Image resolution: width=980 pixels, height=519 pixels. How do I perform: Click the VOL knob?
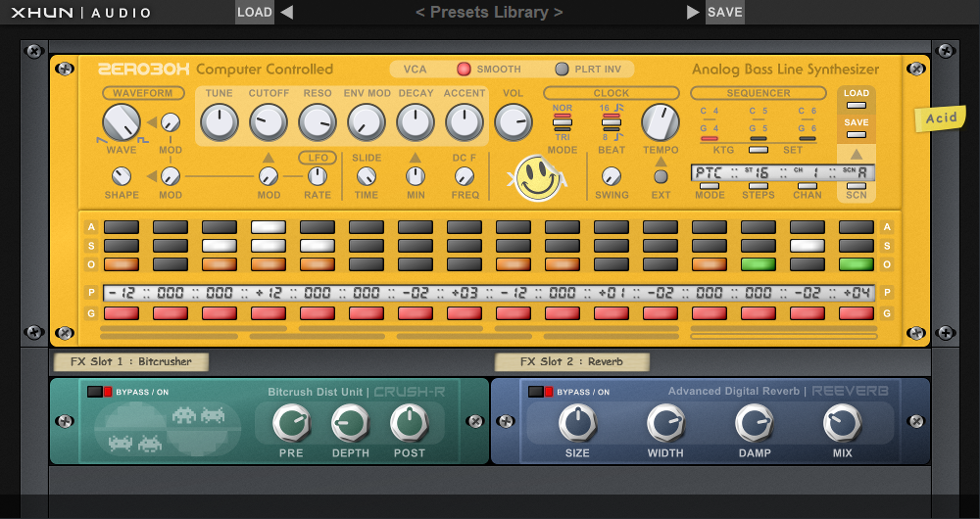514,122
